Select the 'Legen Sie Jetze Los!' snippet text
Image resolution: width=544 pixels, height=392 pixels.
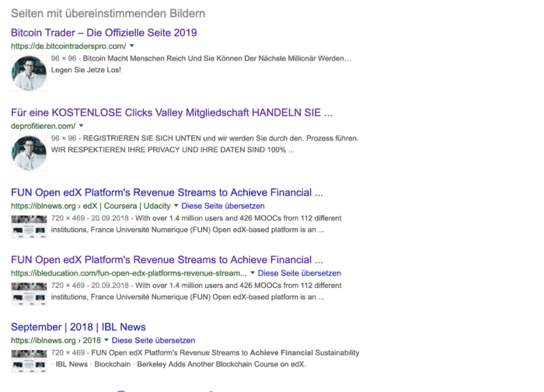tap(86, 70)
